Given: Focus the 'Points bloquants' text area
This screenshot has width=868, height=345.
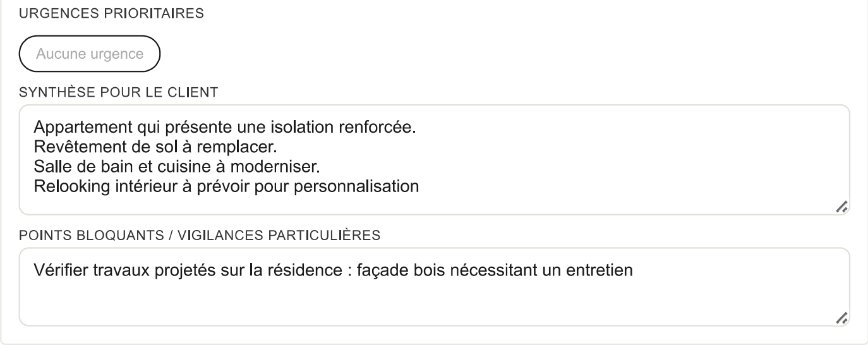Looking at the screenshot, I should pos(435,287).
